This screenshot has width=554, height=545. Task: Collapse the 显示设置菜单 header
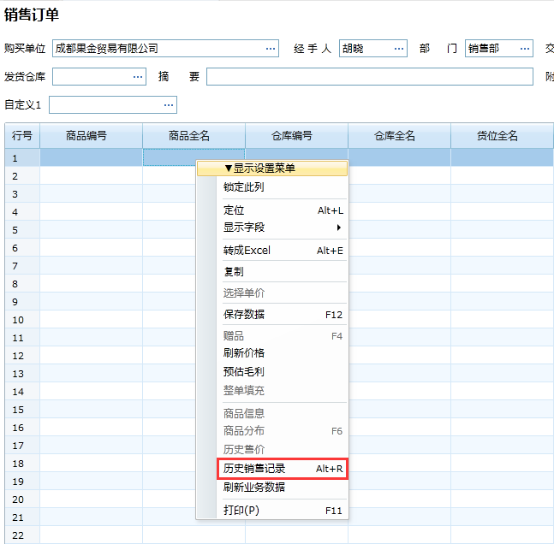point(272,168)
